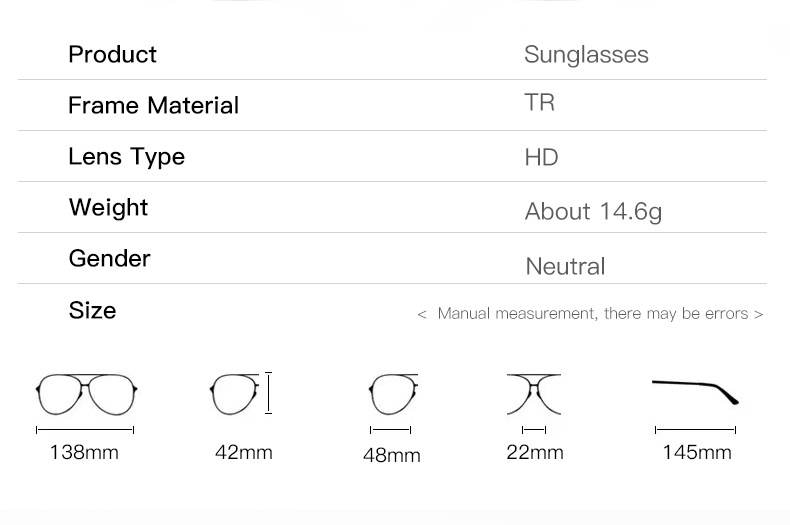Click the 48mm measurement label
The image size is (790, 525).
391,456
